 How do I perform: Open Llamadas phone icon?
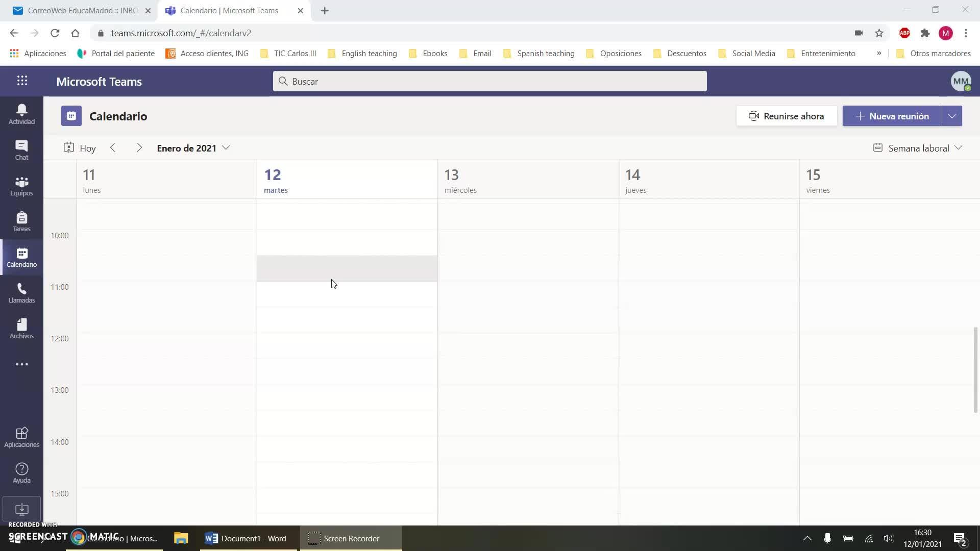coord(21,293)
